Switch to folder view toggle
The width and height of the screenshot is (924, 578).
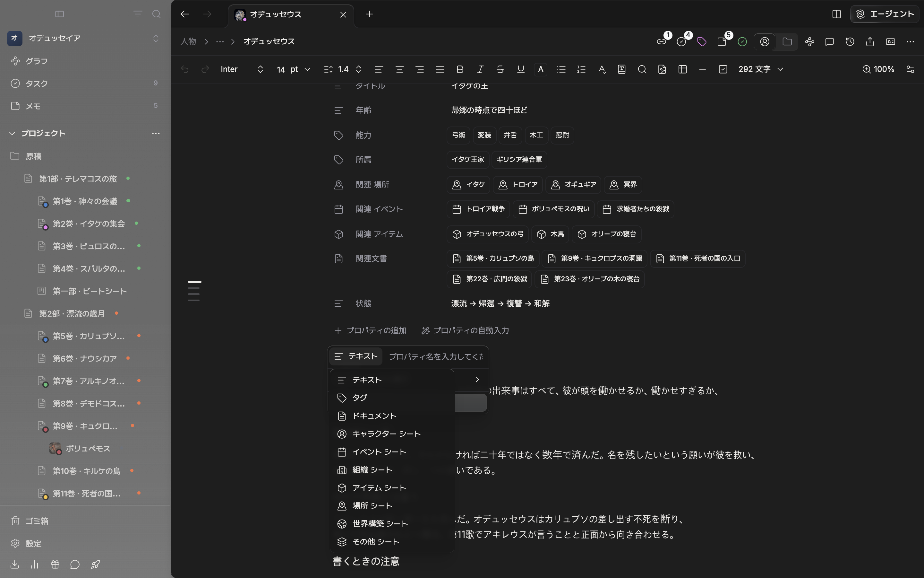point(787,42)
